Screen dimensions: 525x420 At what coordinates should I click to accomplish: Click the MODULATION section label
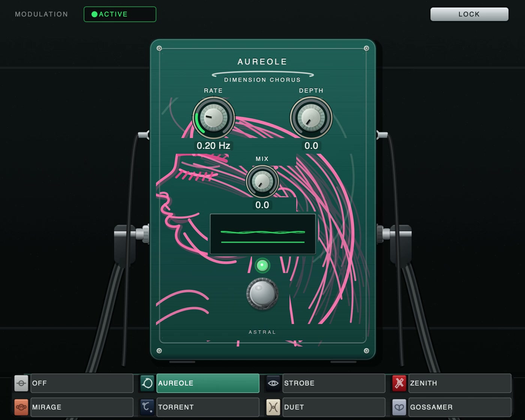(x=42, y=14)
